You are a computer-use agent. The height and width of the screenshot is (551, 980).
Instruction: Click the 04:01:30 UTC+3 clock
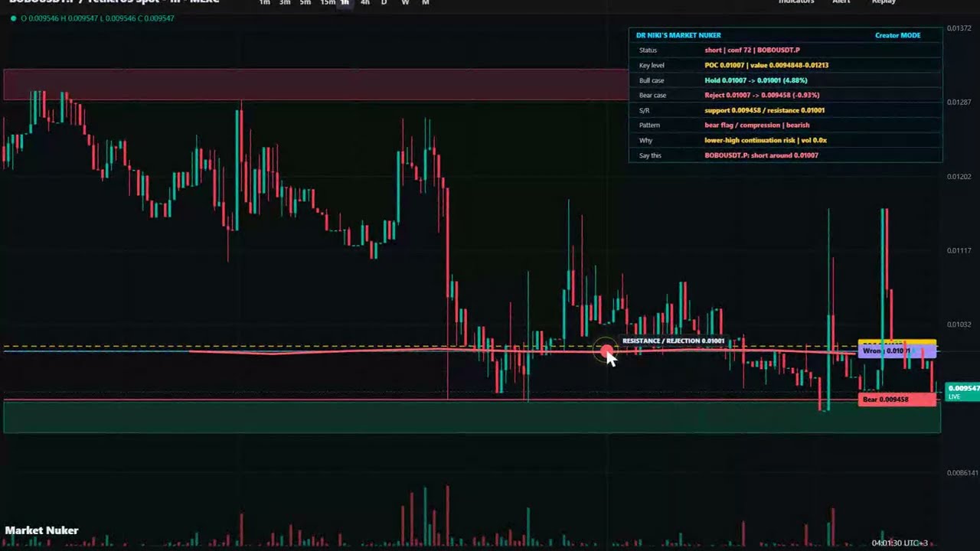pos(900,543)
